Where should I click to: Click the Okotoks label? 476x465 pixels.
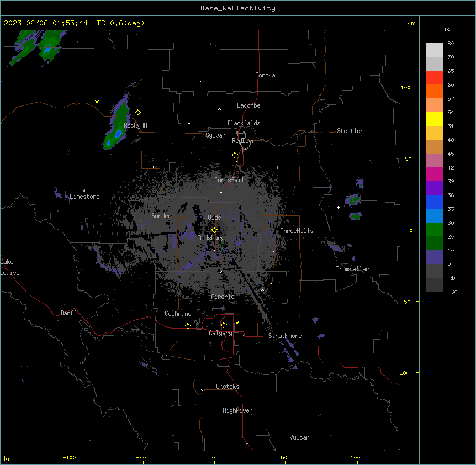(228, 387)
